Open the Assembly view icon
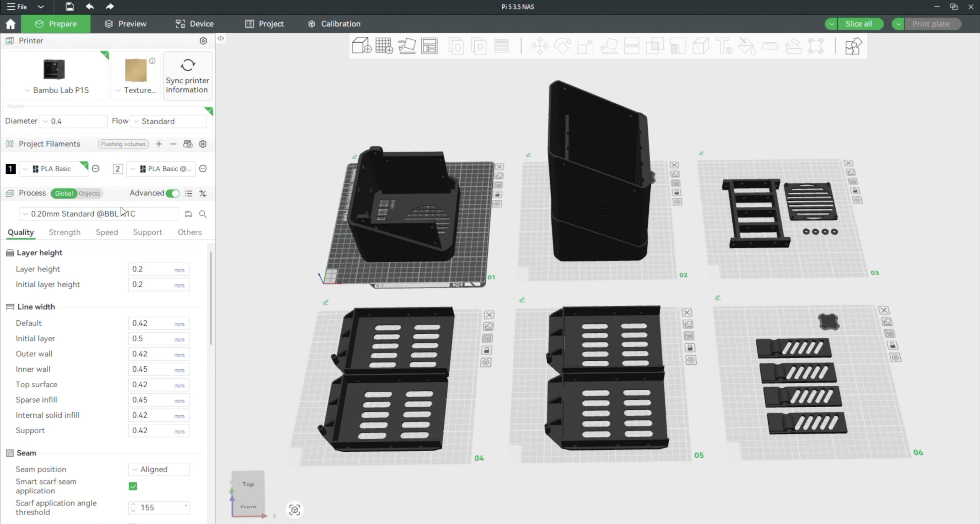The width and height of the screenshot is (980, 524). (853, 46)
